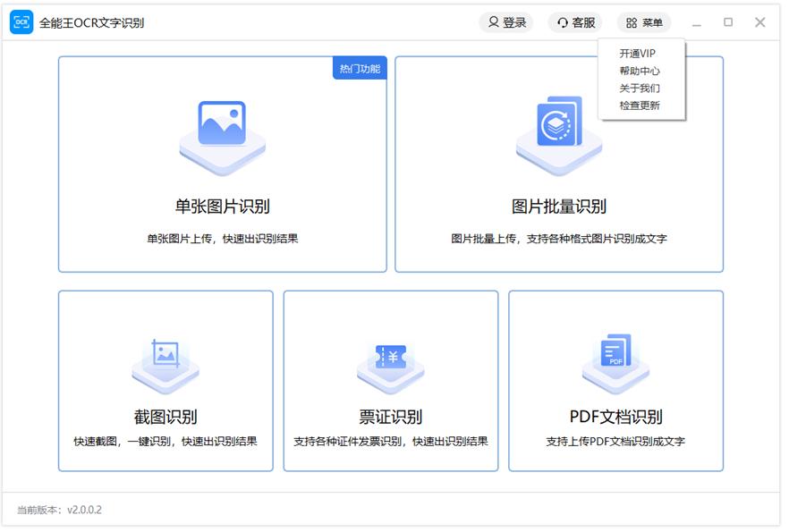Click the batch image recognition stack icon

pyautogui.click(x=559, y=124)
